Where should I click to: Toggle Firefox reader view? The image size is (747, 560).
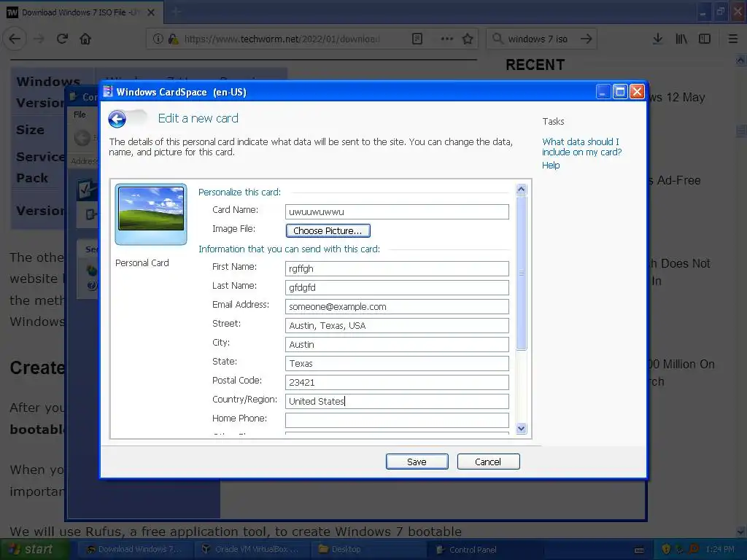(x=417, y=39)
